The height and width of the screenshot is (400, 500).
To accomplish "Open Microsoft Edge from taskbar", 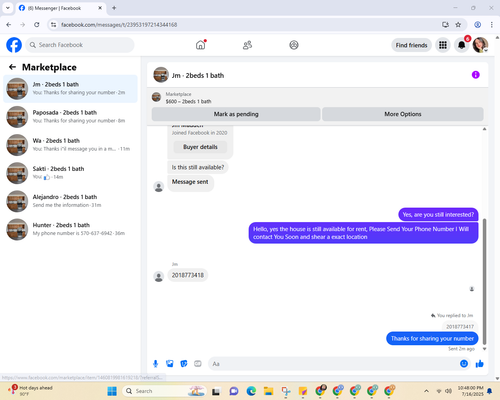I will pyautogui.click(x=251, y=391).
